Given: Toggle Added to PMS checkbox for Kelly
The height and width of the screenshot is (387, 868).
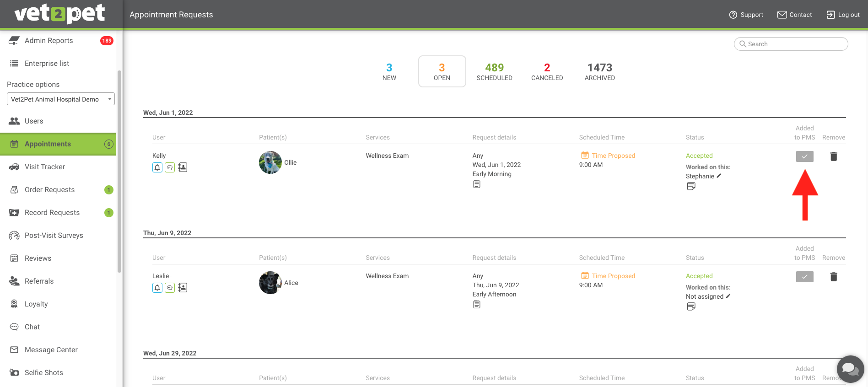Looking at the screenshot, I should click(x=804, y=156).
